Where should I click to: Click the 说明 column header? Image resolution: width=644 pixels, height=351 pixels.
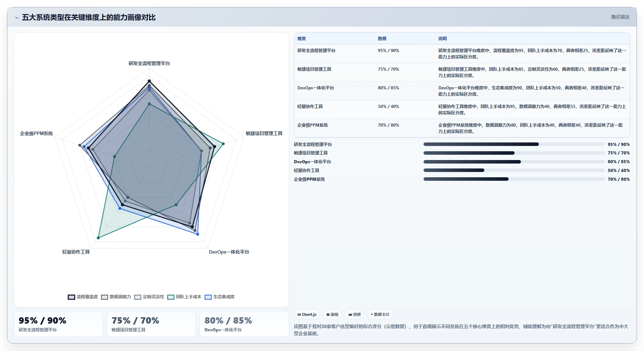click(x=442, y=39)
